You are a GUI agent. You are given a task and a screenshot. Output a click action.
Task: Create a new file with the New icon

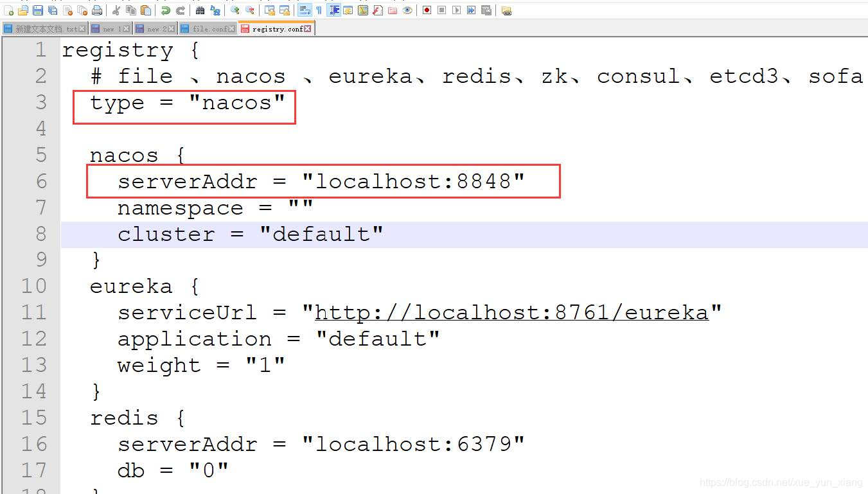[x=8, y=10]
